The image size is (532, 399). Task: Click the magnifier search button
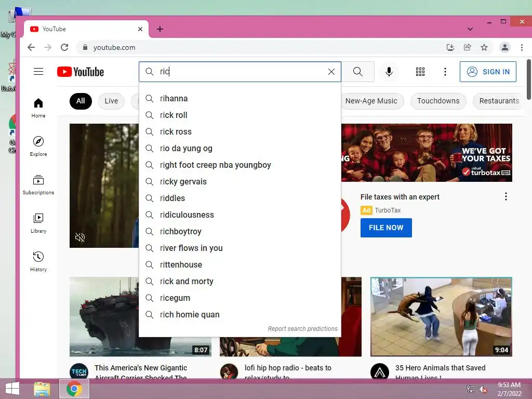(x=357, y=72)
